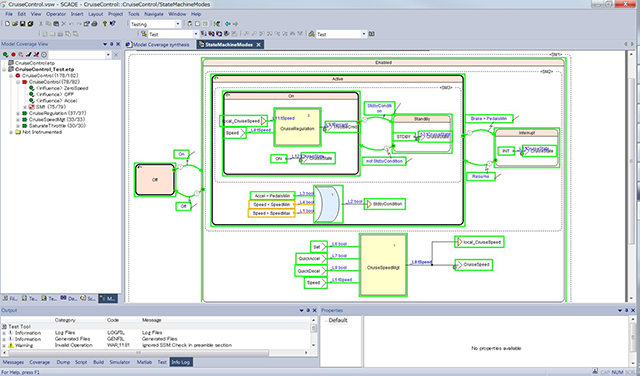Select the Simulator output tab
The height and width of the screenshot is (376, 640).
[120, 362]
